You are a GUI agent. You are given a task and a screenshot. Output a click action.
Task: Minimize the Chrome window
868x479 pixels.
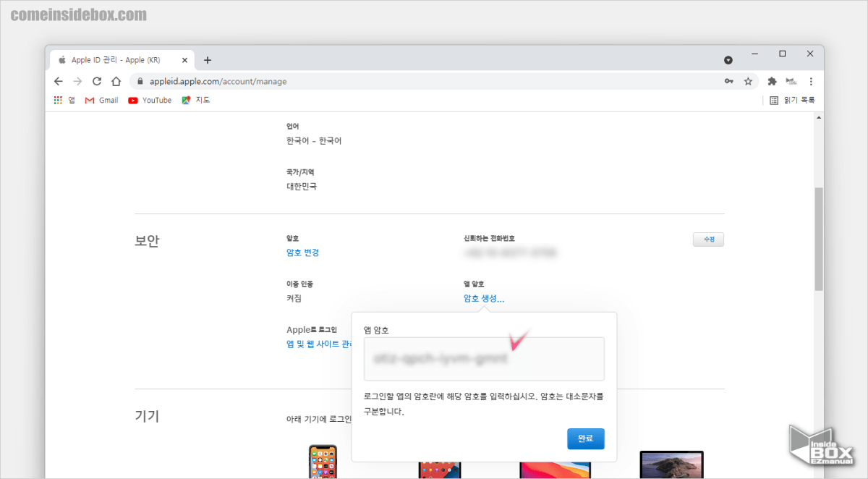coord(754,54)
